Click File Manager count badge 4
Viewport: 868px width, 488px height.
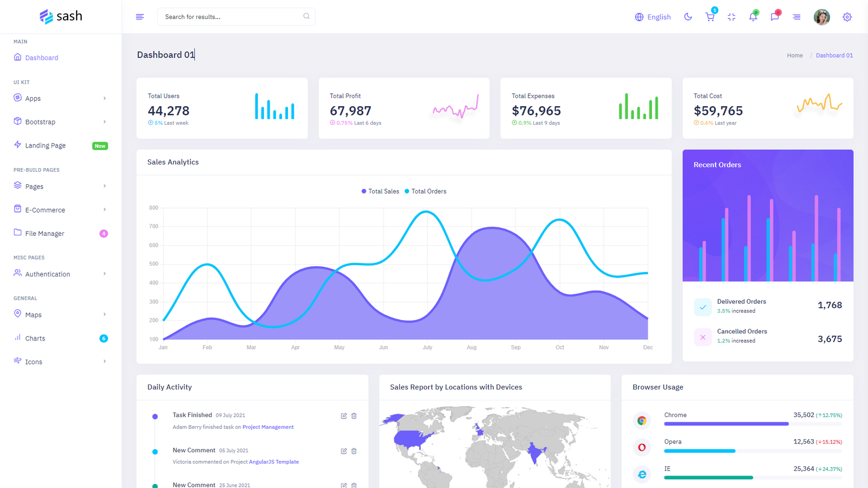(x=104, y=234)
